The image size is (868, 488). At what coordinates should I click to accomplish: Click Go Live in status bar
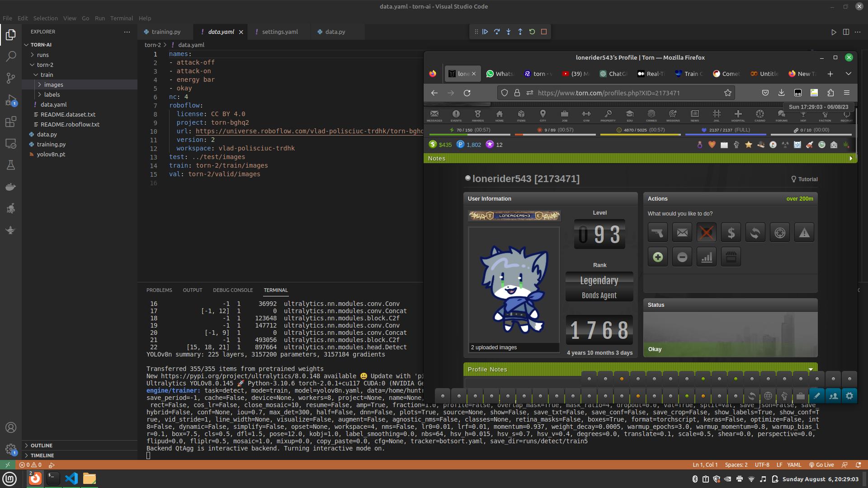pos(821,465)
